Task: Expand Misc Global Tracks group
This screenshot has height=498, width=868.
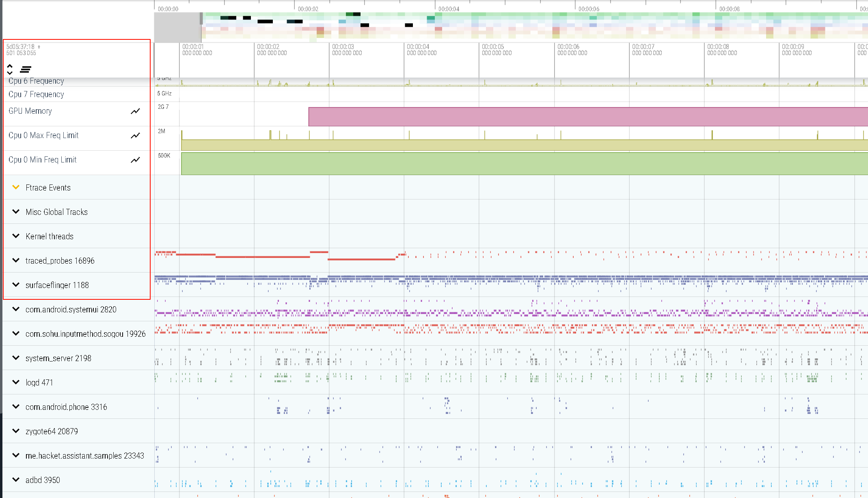Action: click(x=16, y=212)
